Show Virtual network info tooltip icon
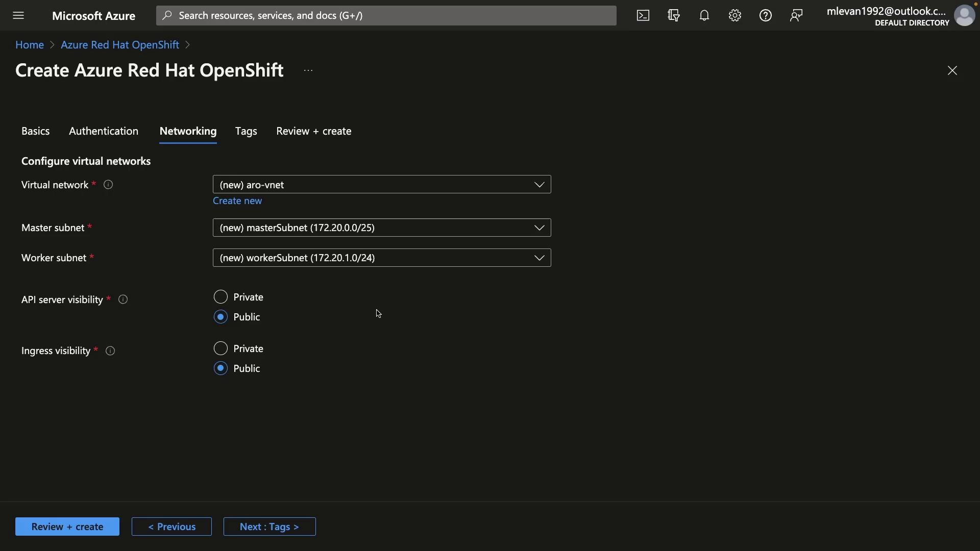This screenshot has width=980, height=551. [x=108, y=185]
